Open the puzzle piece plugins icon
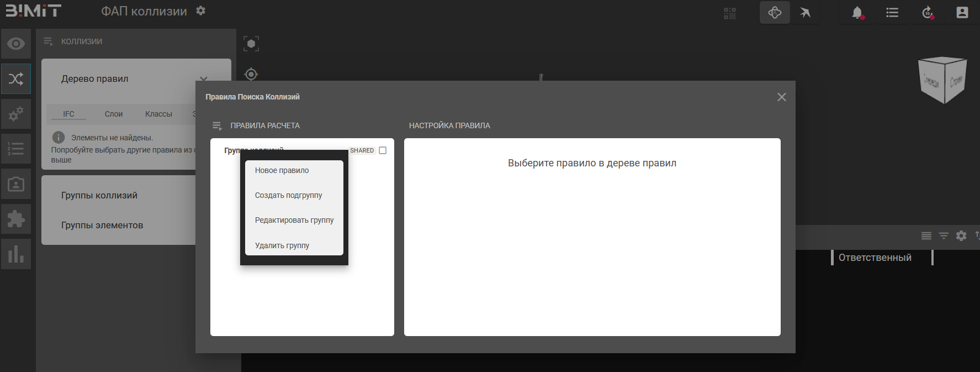 click(16, 219)
